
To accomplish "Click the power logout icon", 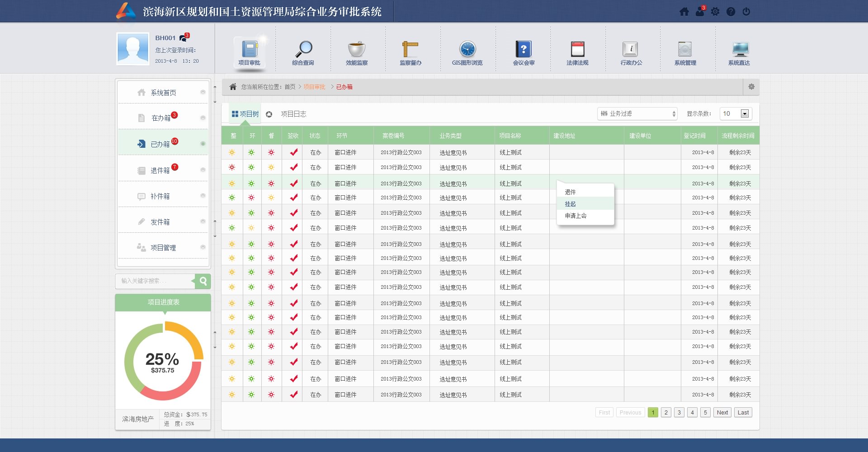I will point(746,12).
